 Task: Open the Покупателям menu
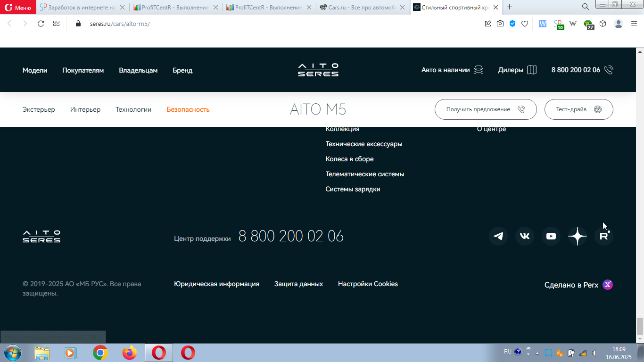(x=83, y=70)
